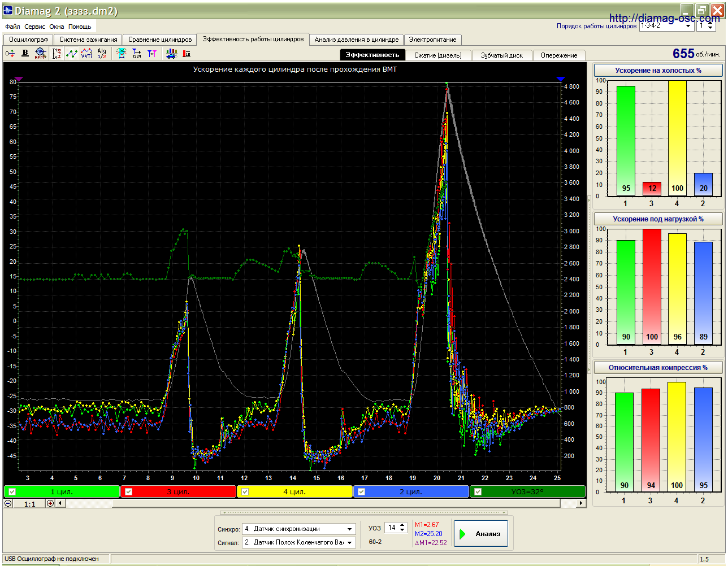Click the green 95 bar in idle acceleration chart

pyautogui.click(x=626, y=141)
